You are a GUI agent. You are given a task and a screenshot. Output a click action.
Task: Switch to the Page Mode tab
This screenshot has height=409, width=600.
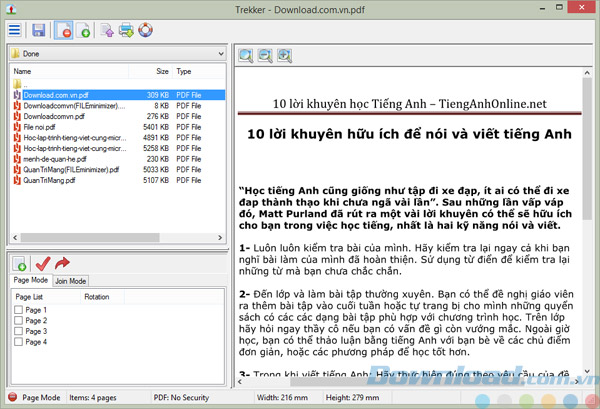click(31, 281)
